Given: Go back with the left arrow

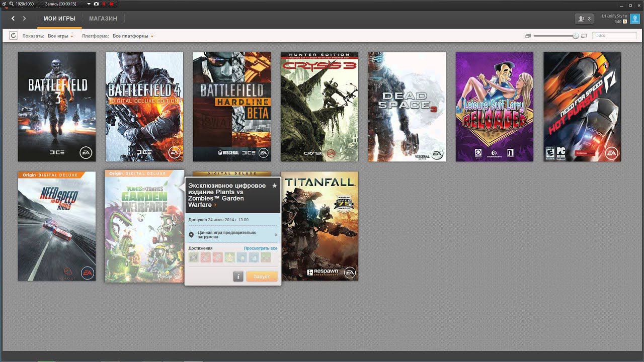Looking at the screenshot, I should pos(13,19).
